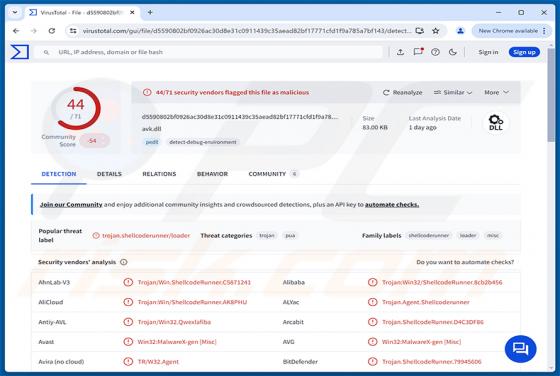Screen dimensions: 560x376
Task: Click the install app icon in address bar
Action: (x=420, y=31)
